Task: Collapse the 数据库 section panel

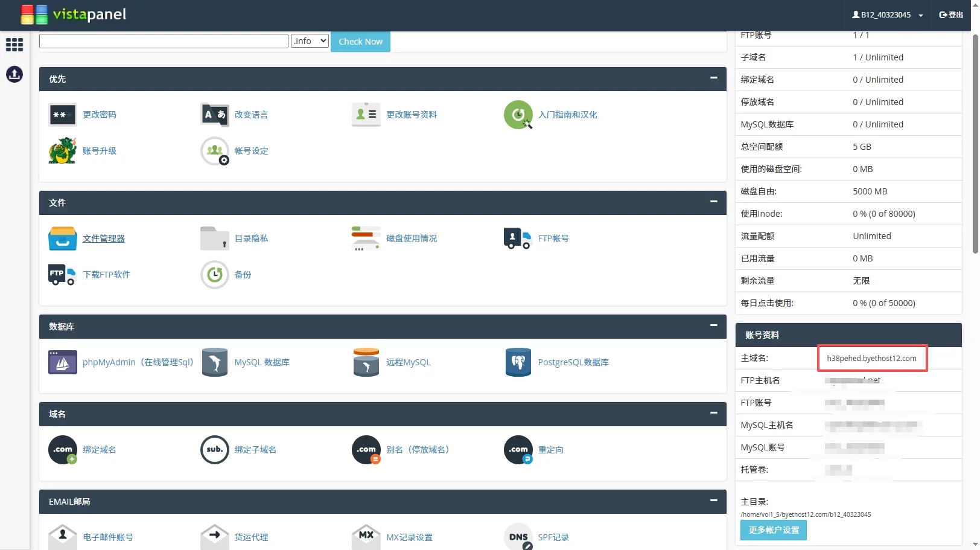Action: [713, 325]
